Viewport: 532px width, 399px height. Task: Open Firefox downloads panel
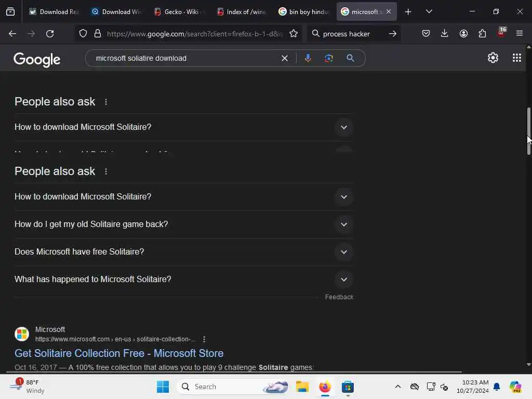point(445,33)
